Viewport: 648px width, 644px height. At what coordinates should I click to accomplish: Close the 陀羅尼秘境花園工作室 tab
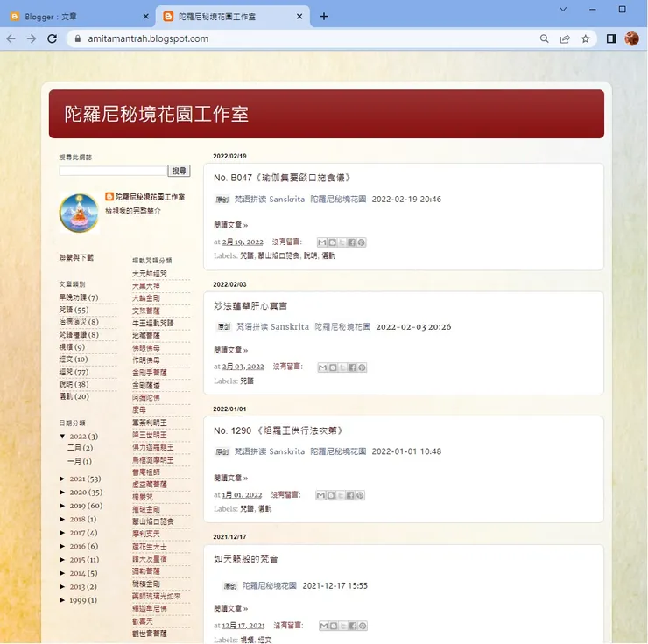[x=299, y=17]
